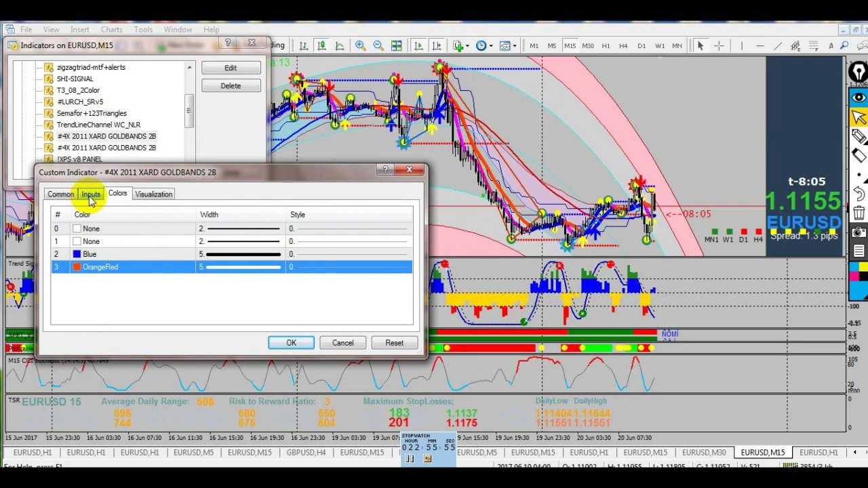Image resolution: width=868 pixels, height=488 pixels.
Task: Open the Insert menu
Action: click(x=80, y=30)
